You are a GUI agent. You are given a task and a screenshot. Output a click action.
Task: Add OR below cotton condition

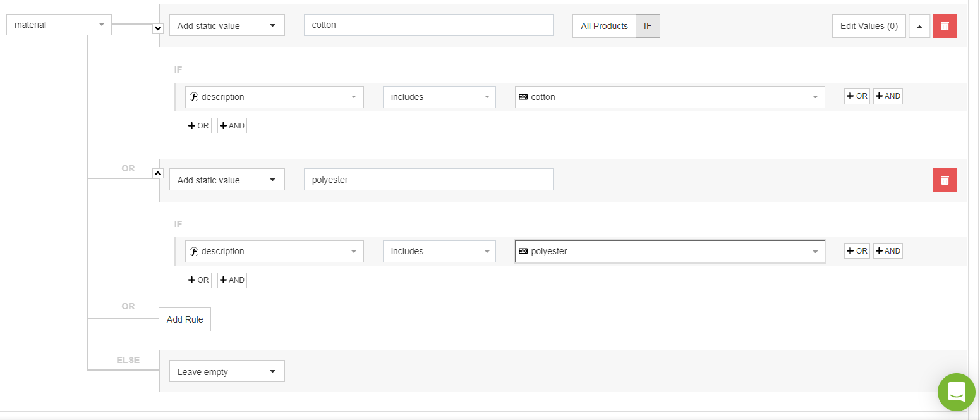click(x=198, y=126)
